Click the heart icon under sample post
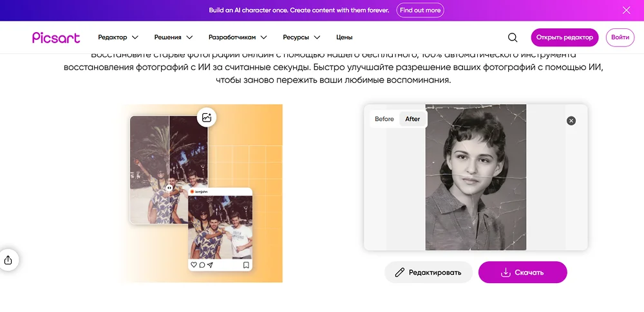The width and height of the screenshot is (644, 312). (x=194, y=264)
